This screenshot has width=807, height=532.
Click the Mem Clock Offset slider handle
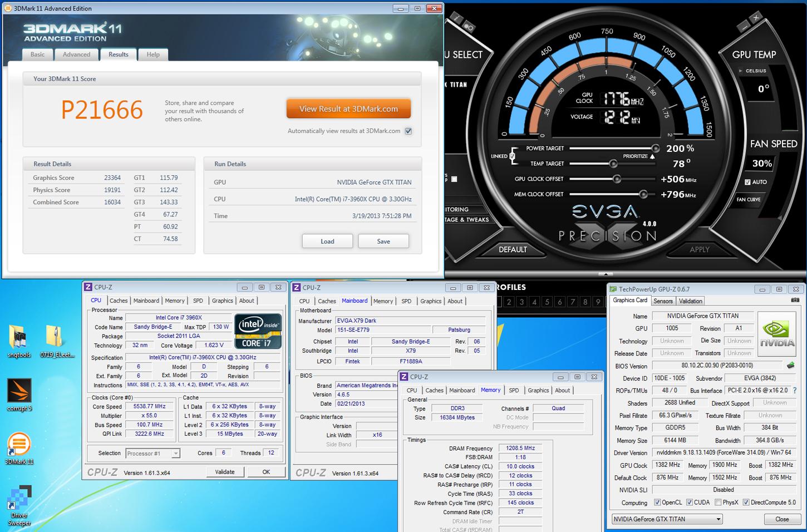643,194
